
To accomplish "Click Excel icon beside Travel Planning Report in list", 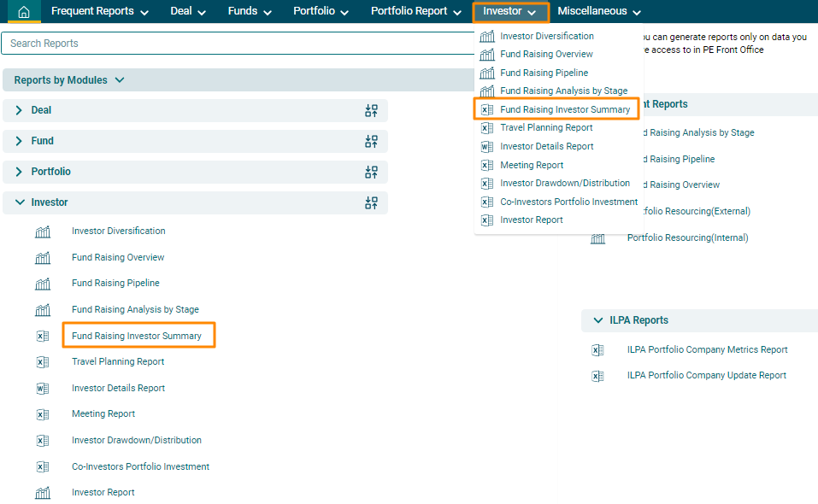I will point(43,362).
